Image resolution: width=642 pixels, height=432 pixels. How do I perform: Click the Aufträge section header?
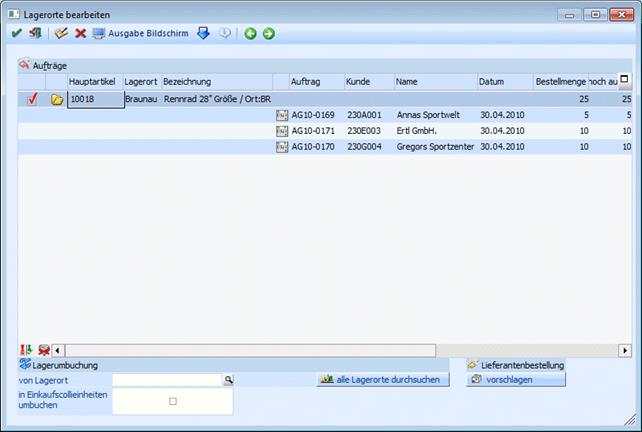tap(49, 64)
